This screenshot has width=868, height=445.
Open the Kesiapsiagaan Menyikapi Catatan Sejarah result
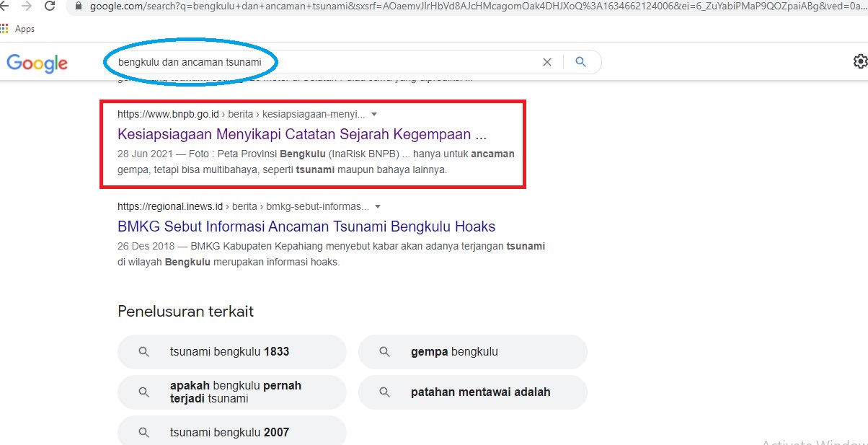point(302,134)
